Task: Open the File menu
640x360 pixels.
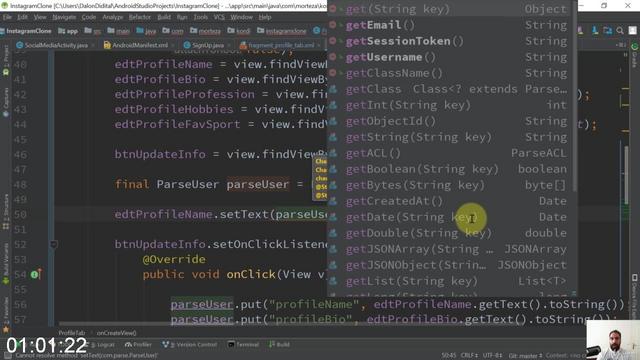Action: (x=7, y=17)
